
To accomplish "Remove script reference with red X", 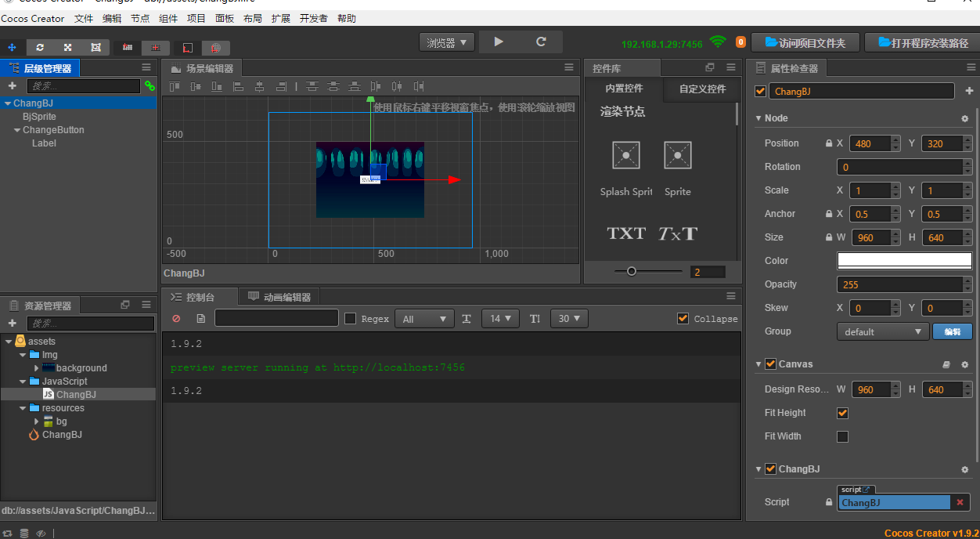I will pyautogui.click(x=960, y=502).
